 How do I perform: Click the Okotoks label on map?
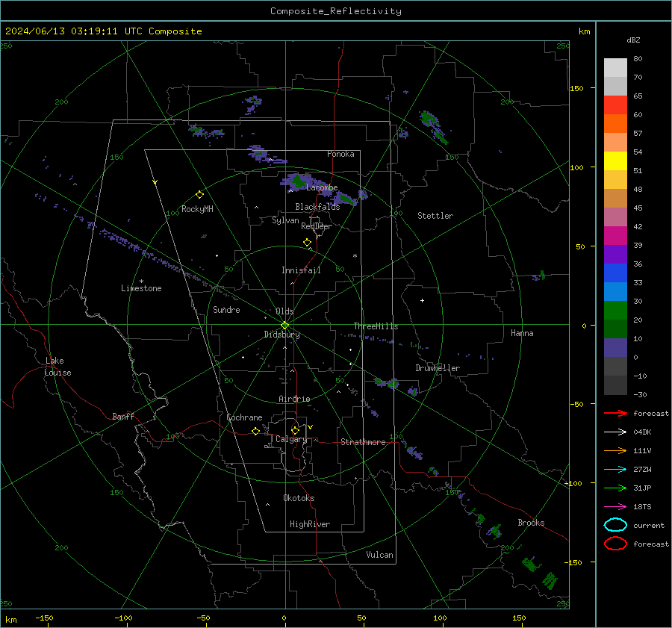point(299,498)
